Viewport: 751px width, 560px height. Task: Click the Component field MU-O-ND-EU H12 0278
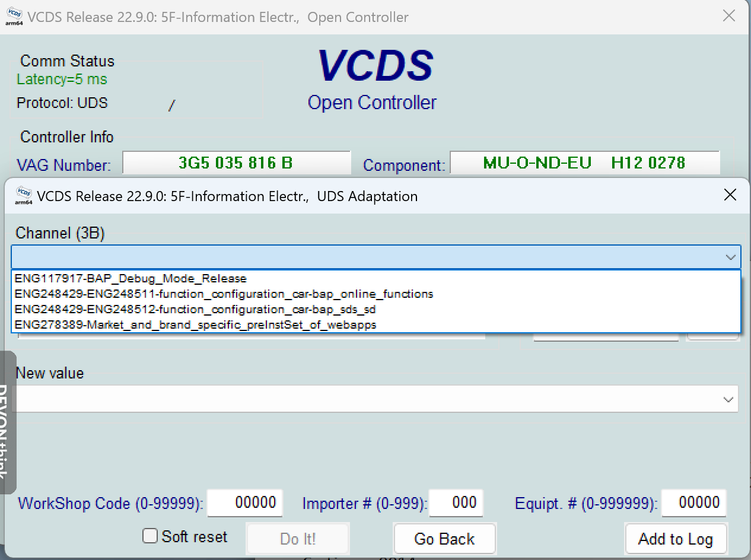(584, 163)
